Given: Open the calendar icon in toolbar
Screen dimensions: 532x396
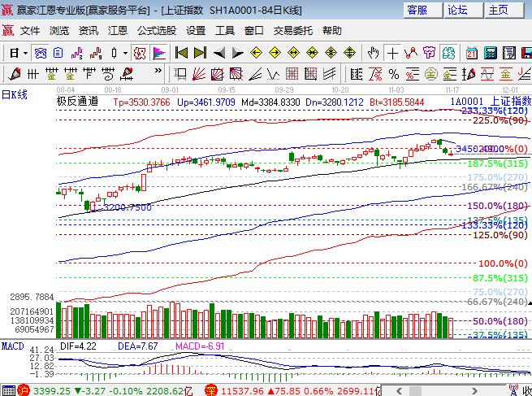Looking at the screenshot, I should tap(471, 53).
